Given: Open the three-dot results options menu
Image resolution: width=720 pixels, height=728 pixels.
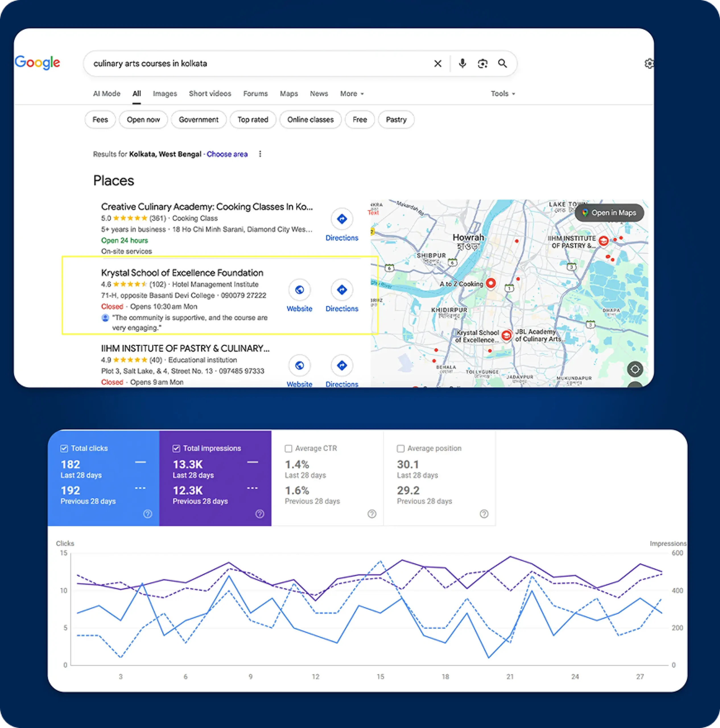Looking at the screenshot, I should 260,154.
